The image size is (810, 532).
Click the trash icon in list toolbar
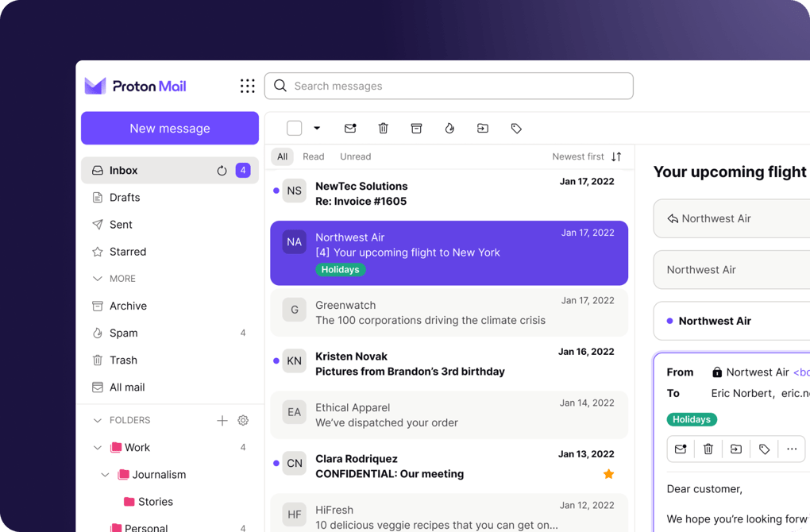pos(384,129)
